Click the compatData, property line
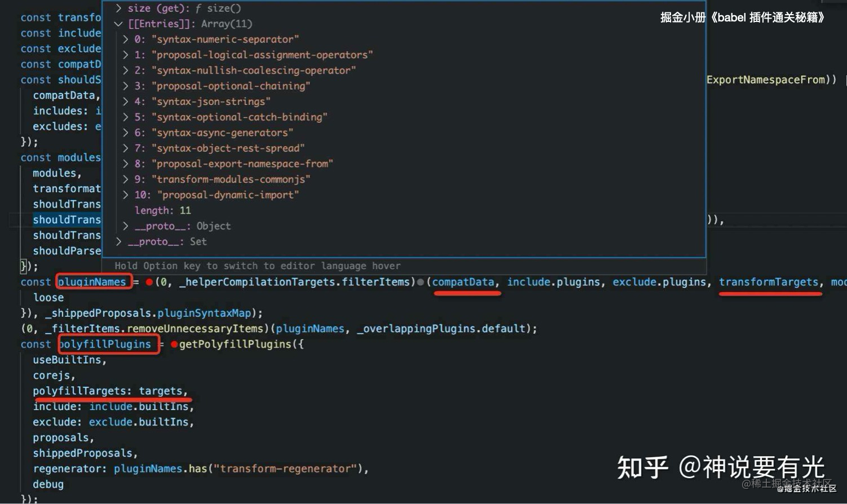 [x=67, y=95]
